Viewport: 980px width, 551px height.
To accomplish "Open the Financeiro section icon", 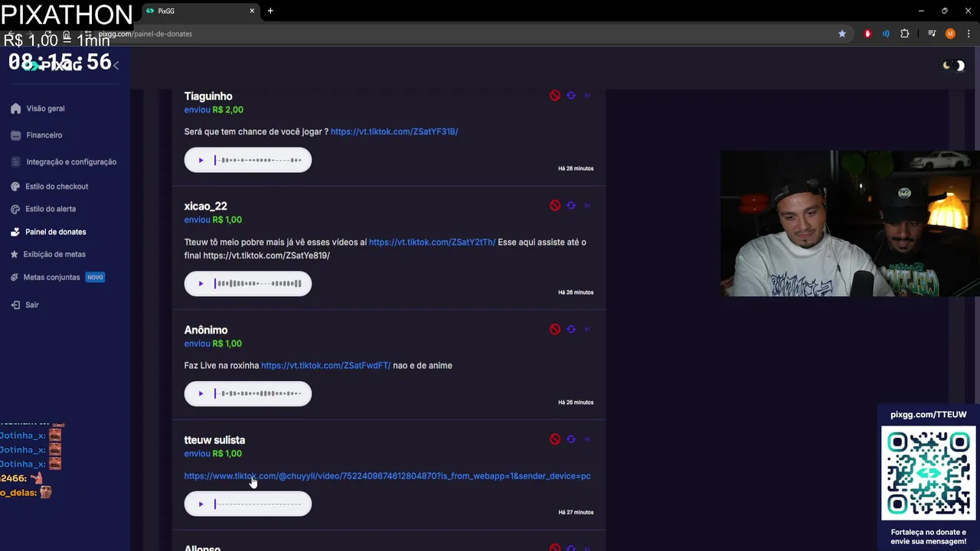I will coord(16,135).
